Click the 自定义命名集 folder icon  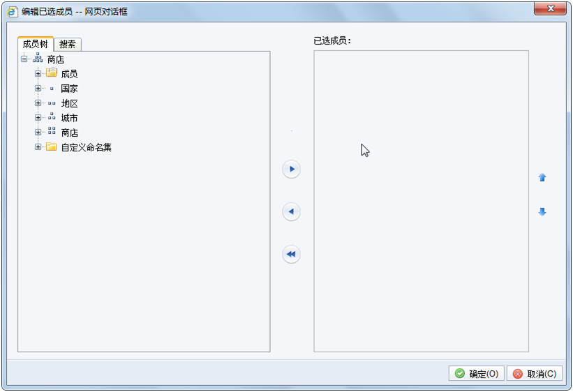point(52,147)
